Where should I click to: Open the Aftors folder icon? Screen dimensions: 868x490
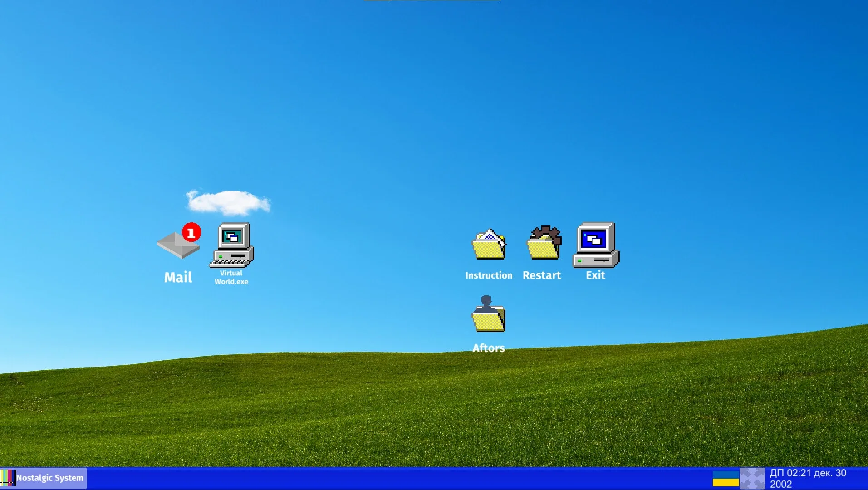tap(488, 315)
